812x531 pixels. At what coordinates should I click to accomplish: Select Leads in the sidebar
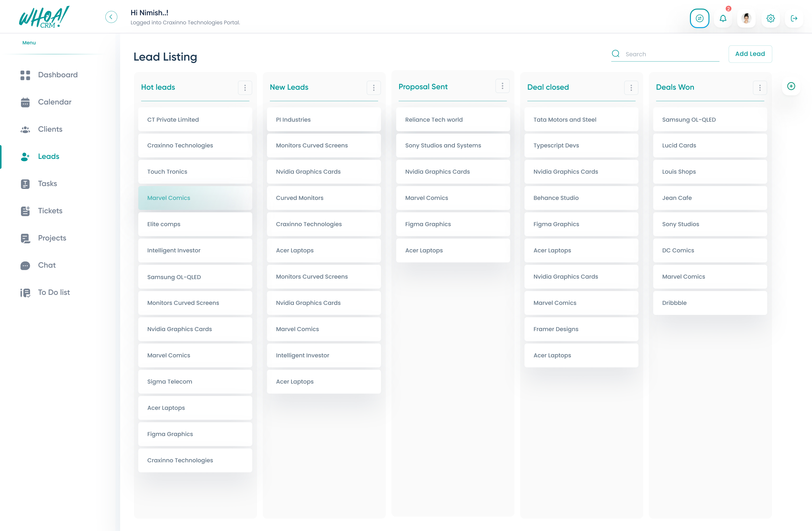point(48,156)
